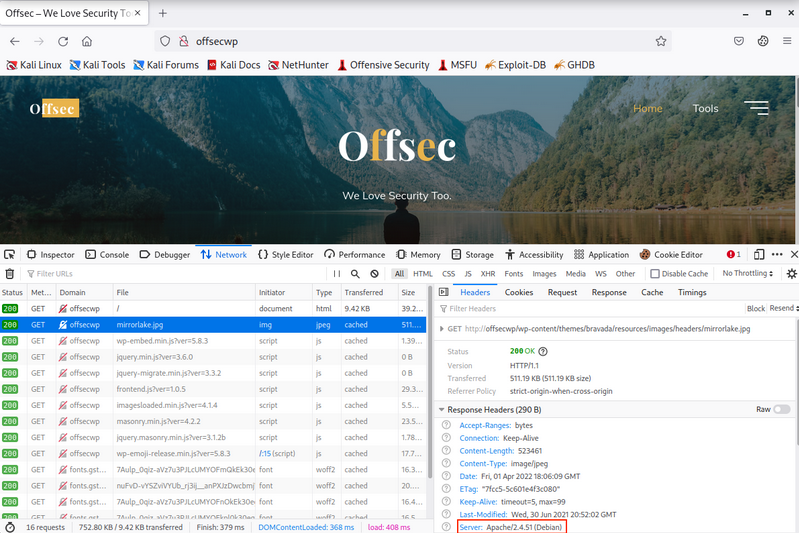The image size is (799, 533).
Task: Clear network log with trash icon
Action: click(10, 273)
